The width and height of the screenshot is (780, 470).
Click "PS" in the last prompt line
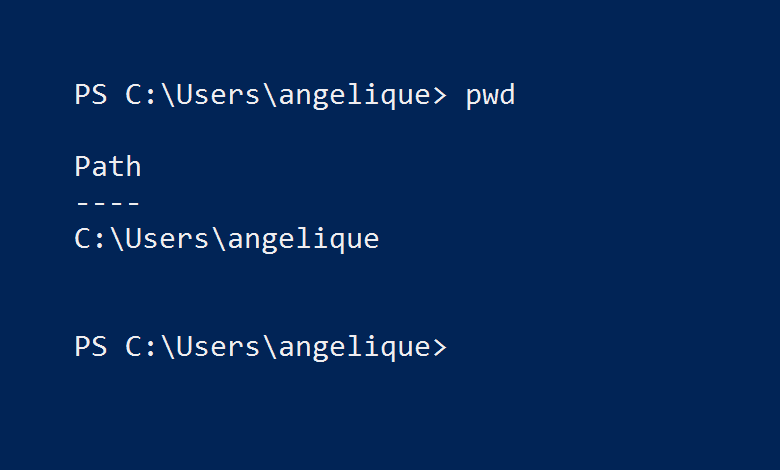pos(91,346)
